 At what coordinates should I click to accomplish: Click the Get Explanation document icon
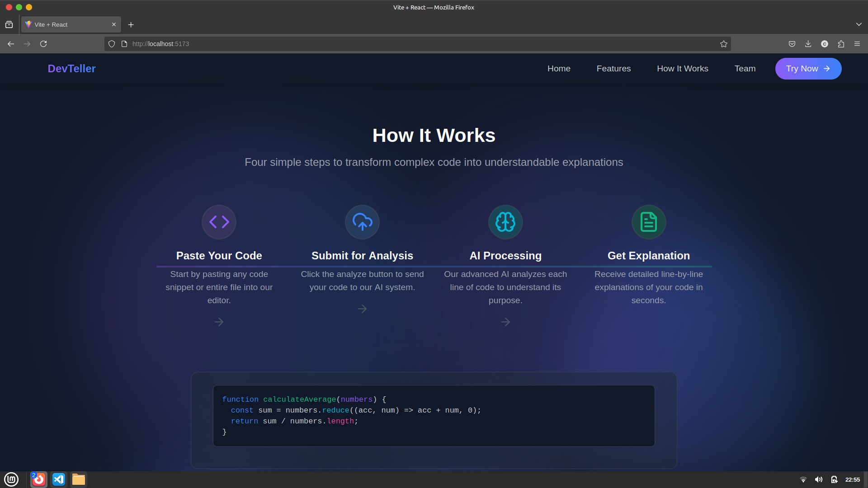click(x=649, y=222)
